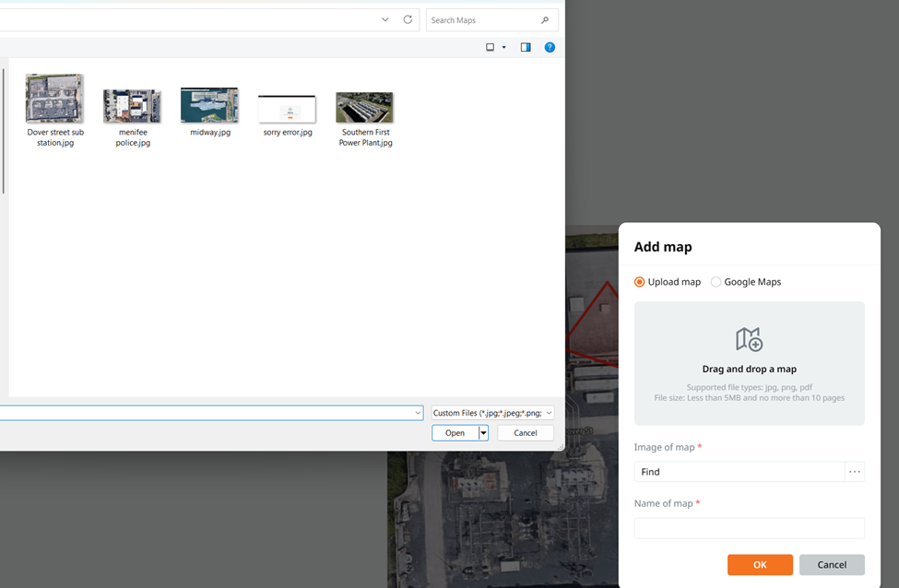Select the Upload map radio button

(639, 282)
